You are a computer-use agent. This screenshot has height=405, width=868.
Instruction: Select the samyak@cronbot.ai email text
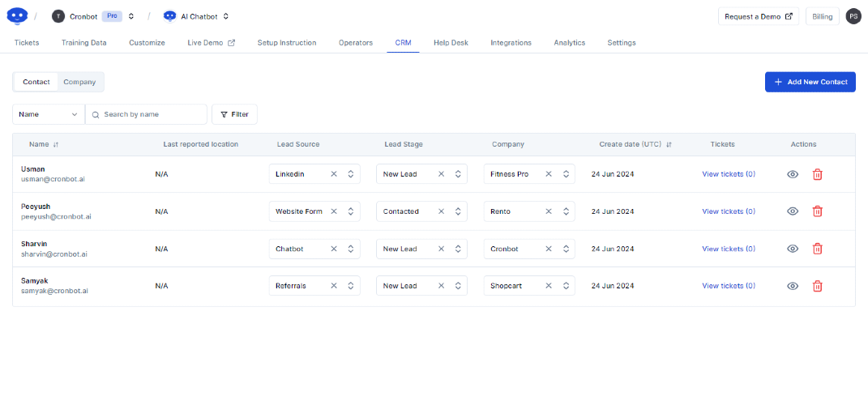55,291
